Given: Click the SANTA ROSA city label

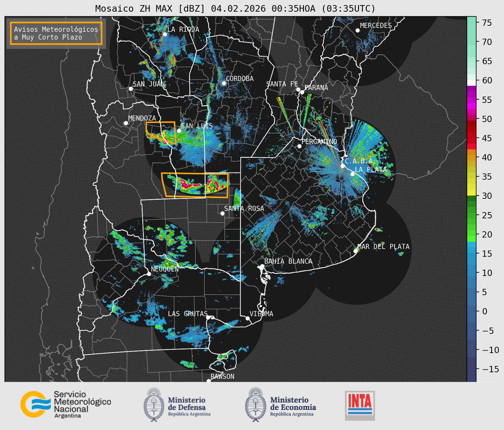Looking at the screenshot, I should point(244,208).
